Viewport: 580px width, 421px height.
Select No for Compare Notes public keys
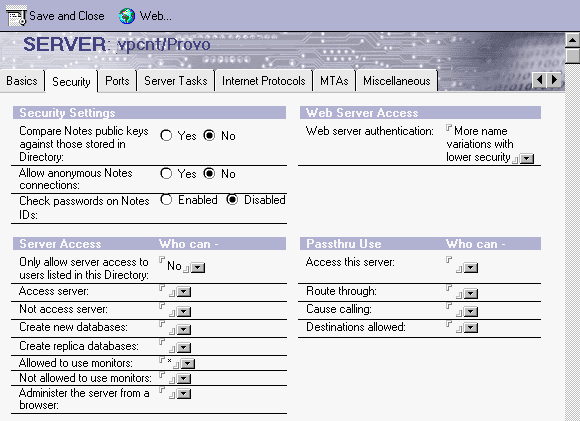209,135
